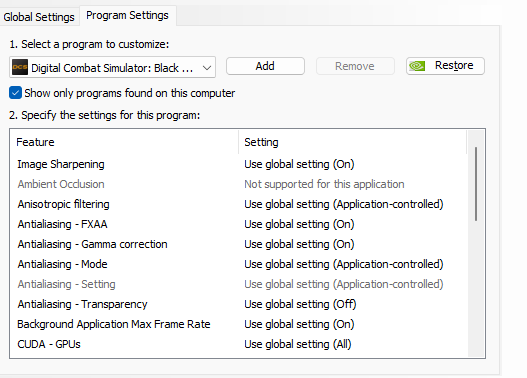Open the Gamma correction setting value

[x=299, y=244]
